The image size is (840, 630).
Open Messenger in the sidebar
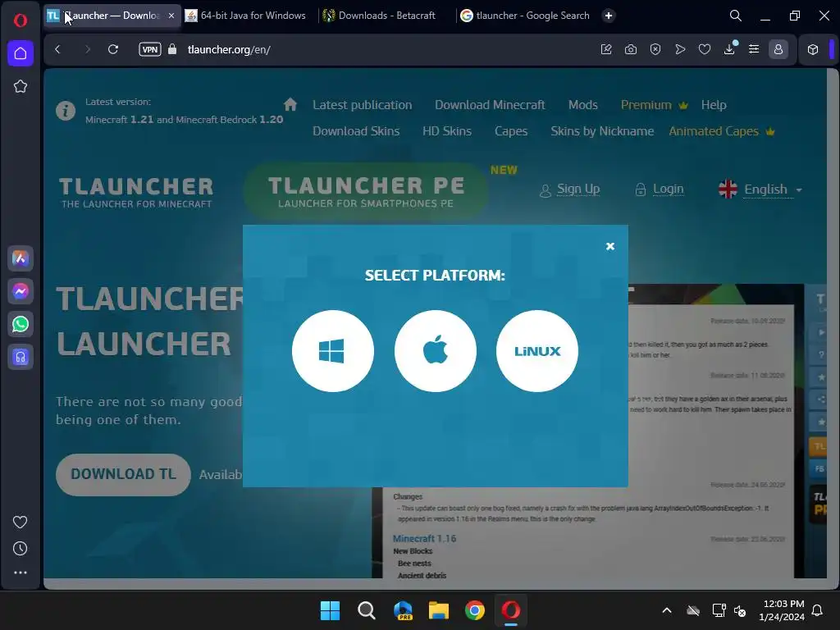pos(21,291)
